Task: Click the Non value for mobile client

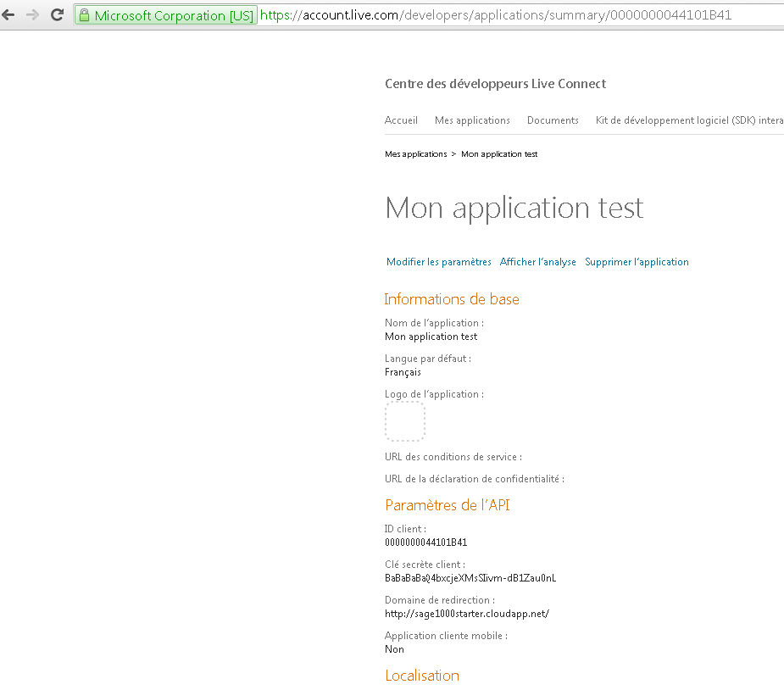Action: click(x=394, y=649)
